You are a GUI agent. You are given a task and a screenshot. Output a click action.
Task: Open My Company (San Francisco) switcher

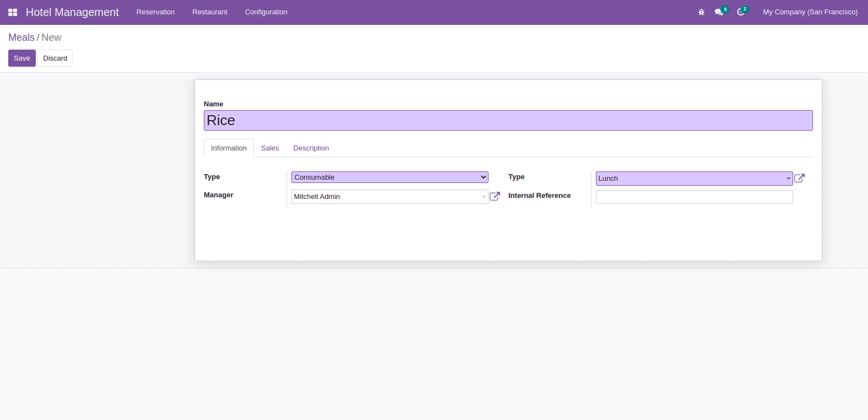click(x=810, y=12)
